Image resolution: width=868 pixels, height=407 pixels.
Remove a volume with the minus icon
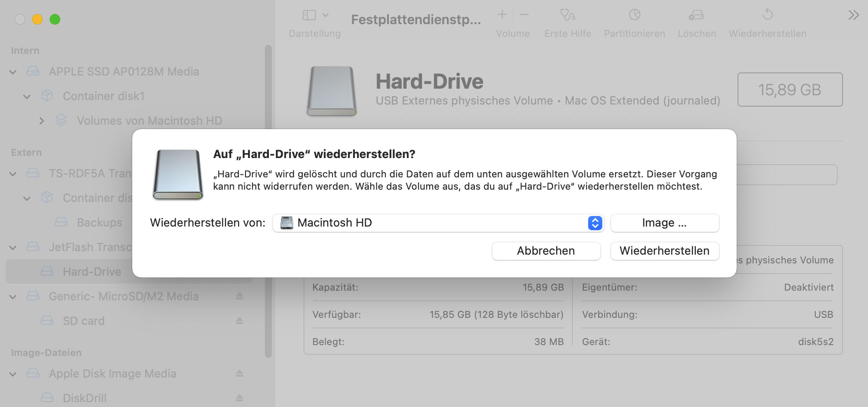[524, 14]
